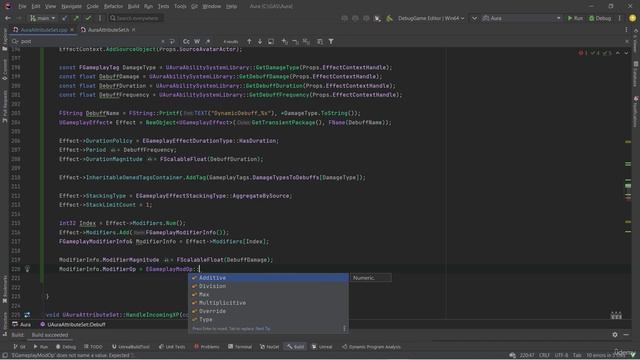
Task: Open the Build menu
Action: [133, 6]
